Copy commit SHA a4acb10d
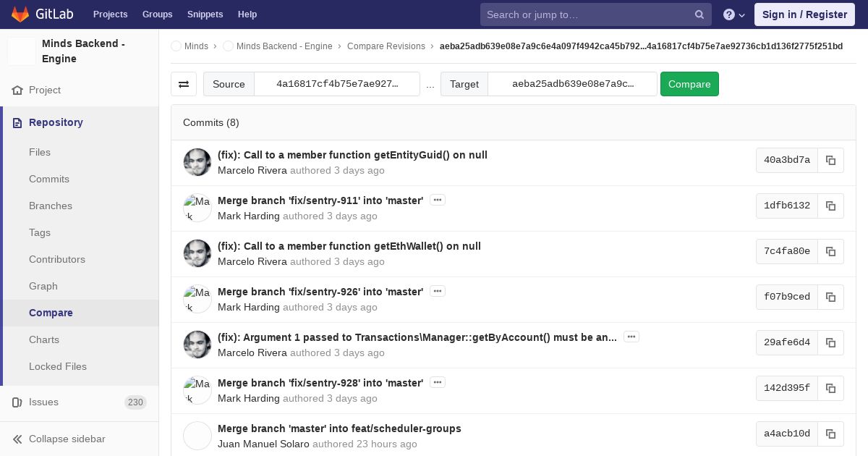This screenshot has height=456, width=868. pyautogui.click(x=830, y=434)
